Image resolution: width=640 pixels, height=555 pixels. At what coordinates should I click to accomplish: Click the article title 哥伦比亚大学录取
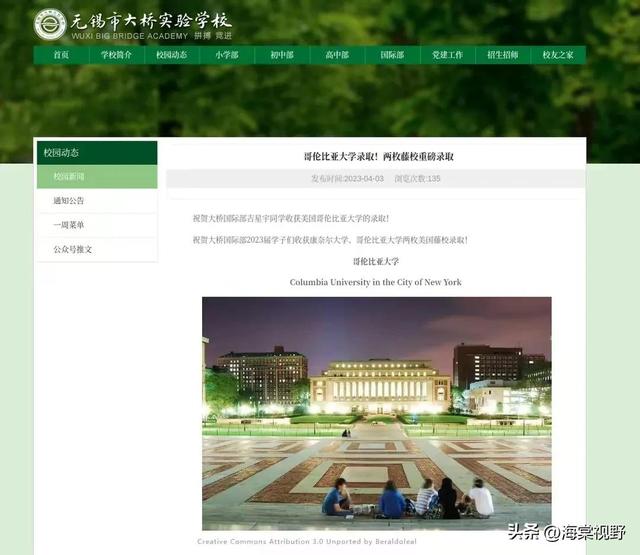379,157
